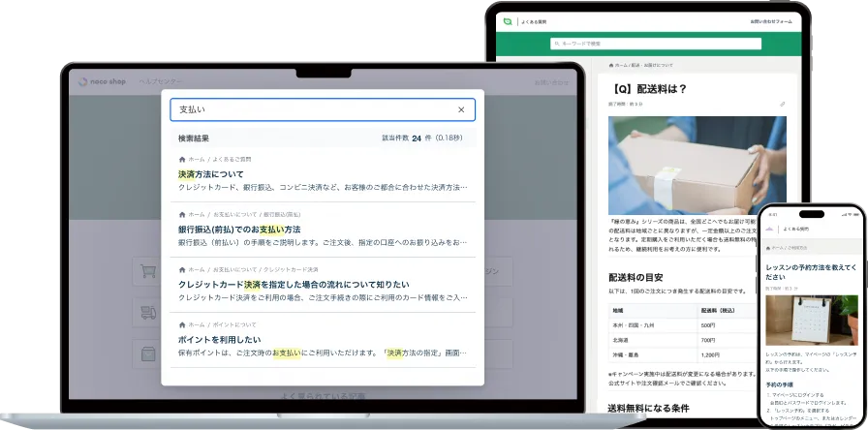Click home icon in the ポイントについて breadcrumb
The width and height of the screenshot is (868, 430).
coord(182,324)
